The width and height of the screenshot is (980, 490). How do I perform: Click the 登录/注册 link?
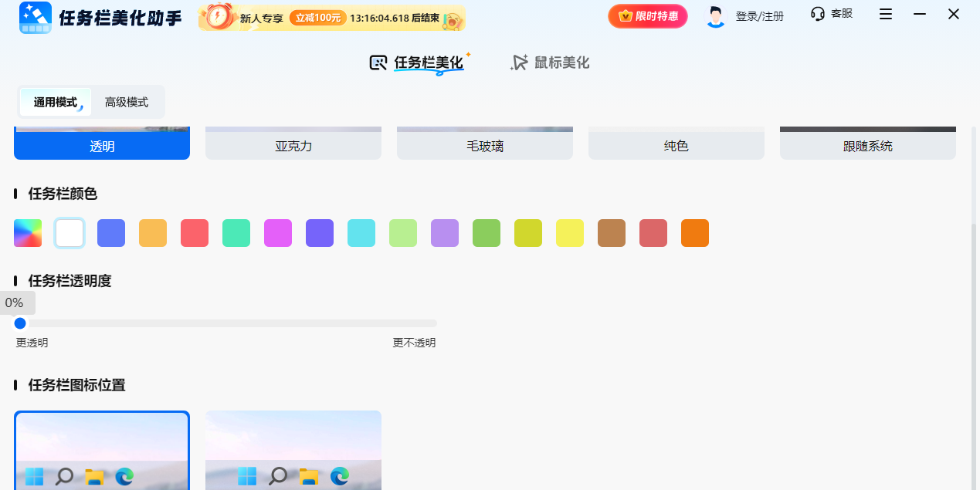coord(761,15)
